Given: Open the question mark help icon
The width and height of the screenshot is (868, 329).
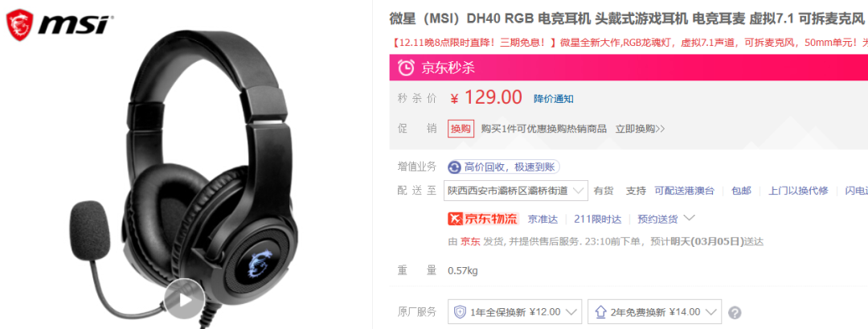Looking at the screenshot, I should (735, 313).
